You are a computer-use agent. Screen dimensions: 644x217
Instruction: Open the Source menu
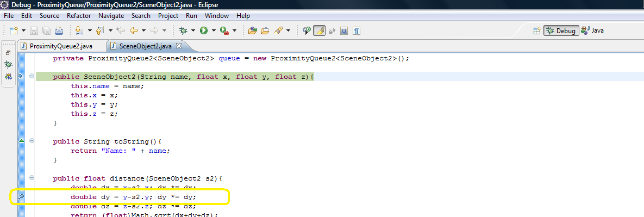(x=49, y=16)
